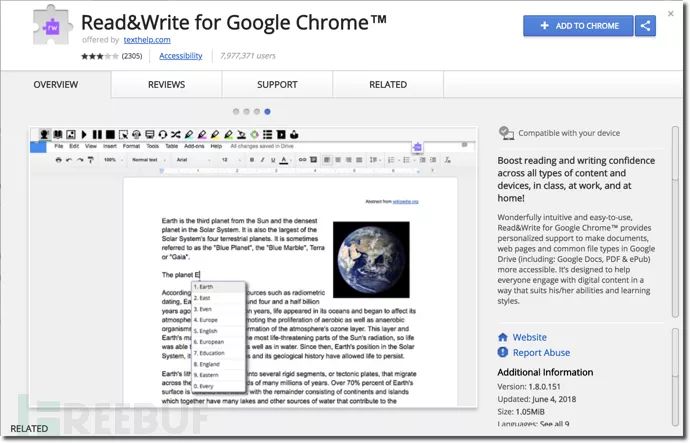This screenshot has height=443, width=690.
Task: Open the numbered list dropdown
Action: [392, 160]
